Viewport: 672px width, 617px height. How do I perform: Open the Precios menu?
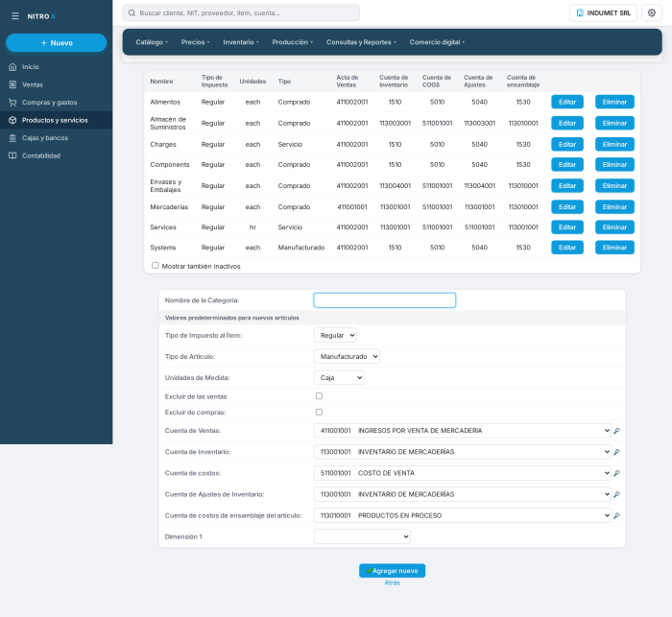[x=196, y=42]
